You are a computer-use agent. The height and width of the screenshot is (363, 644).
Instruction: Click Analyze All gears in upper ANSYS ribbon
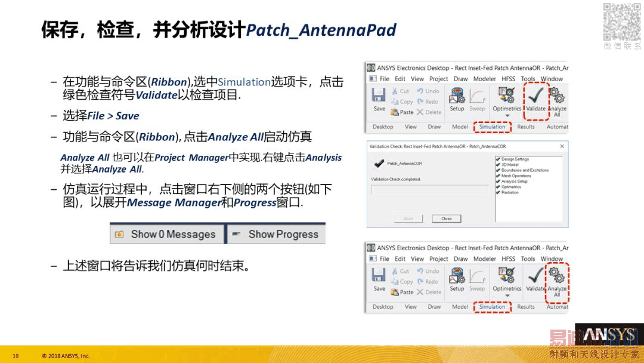click(557, 96)
